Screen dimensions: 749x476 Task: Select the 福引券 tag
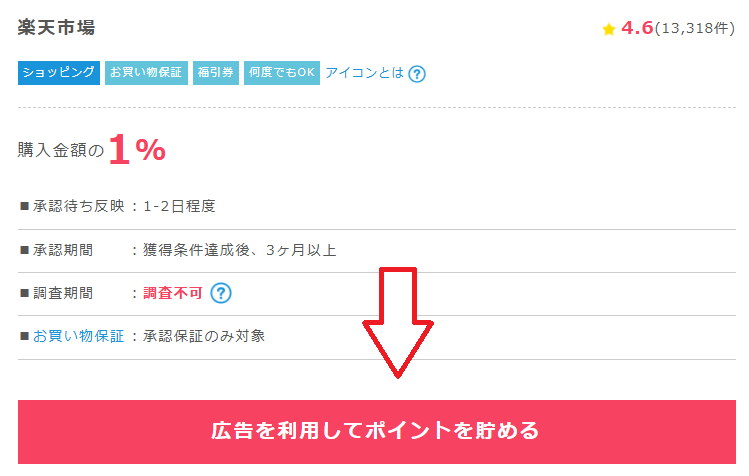tap(215, 73)
